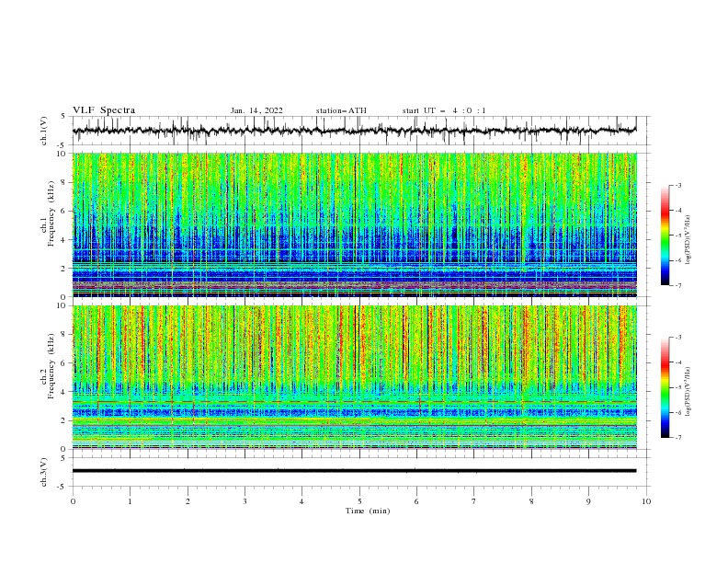The width and height of the screenshot is (728, 563).
Task: Click the "station=ATH" header label
Action: (x=341, y=110)
